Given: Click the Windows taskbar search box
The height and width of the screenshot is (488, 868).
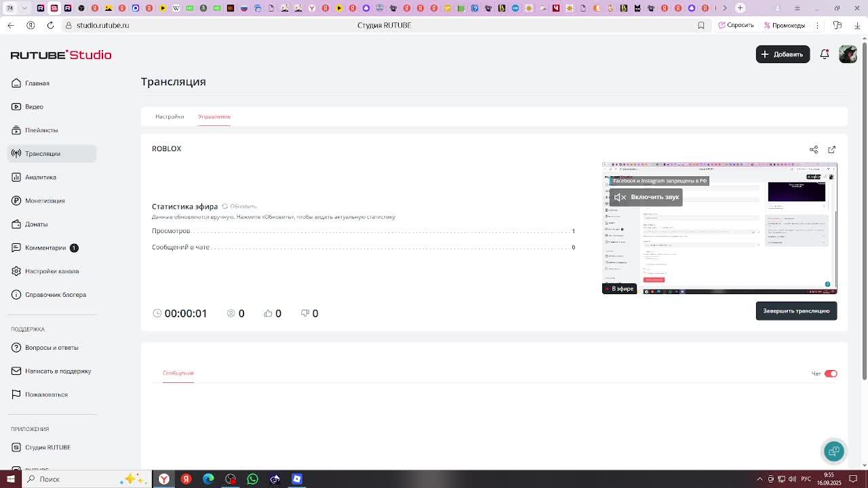Looking at the screenshot, I should pyautogui.click(x=86, y=479).
